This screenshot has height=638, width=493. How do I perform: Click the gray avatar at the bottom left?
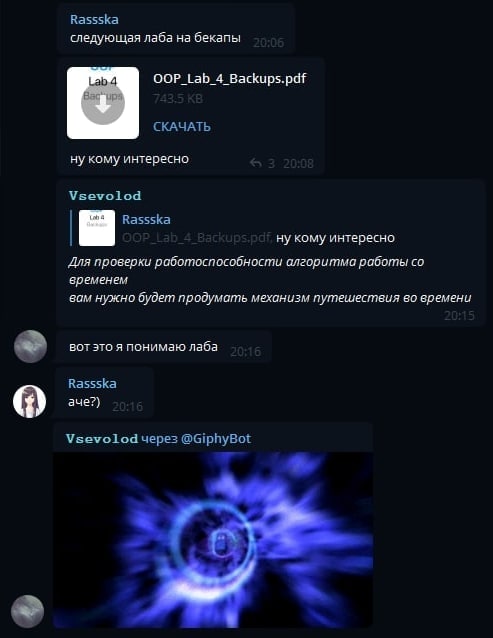pos(27,611)
